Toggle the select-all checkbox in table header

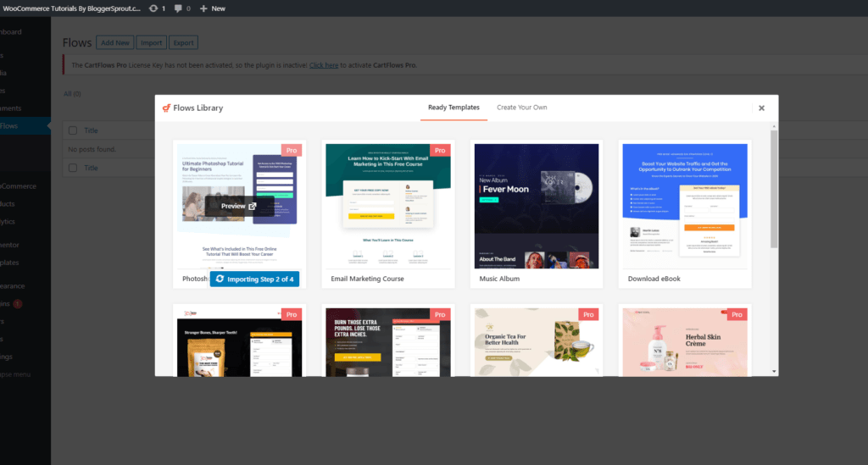click(x=73, y=130)
